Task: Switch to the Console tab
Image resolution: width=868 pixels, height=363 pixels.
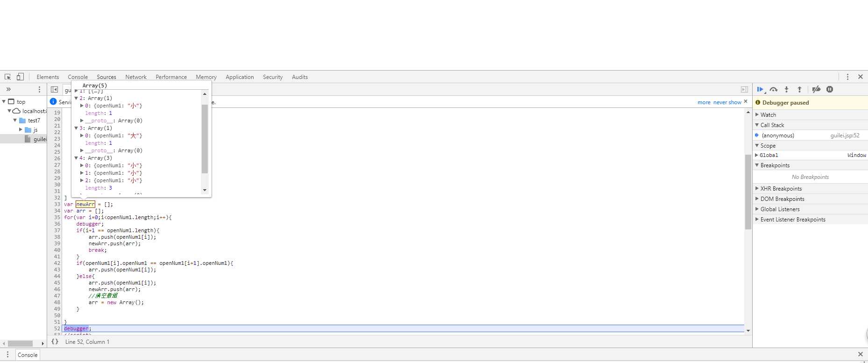Action: click(78, 77)
